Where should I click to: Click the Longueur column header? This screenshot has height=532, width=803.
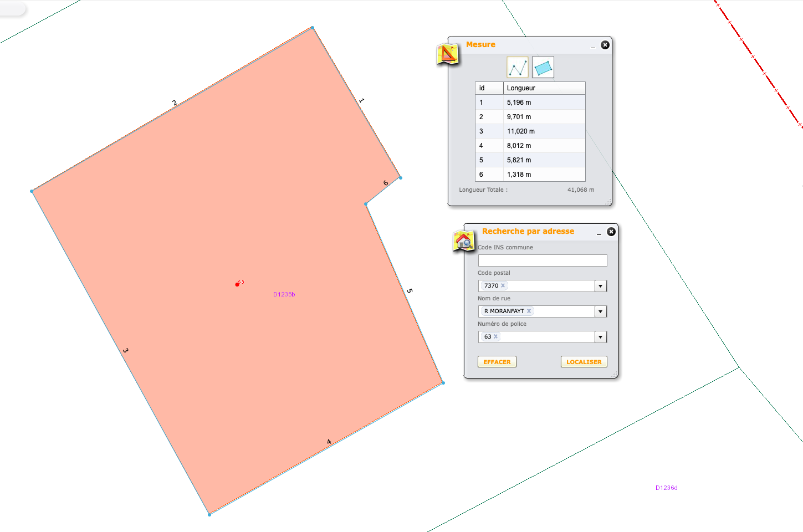(x=544, y=88)
